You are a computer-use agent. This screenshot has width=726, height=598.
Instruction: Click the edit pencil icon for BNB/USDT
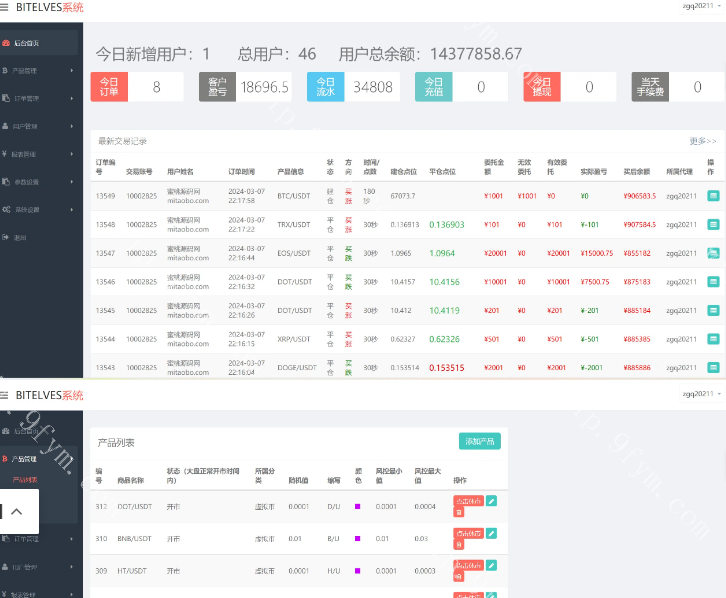tap(491, 533)
